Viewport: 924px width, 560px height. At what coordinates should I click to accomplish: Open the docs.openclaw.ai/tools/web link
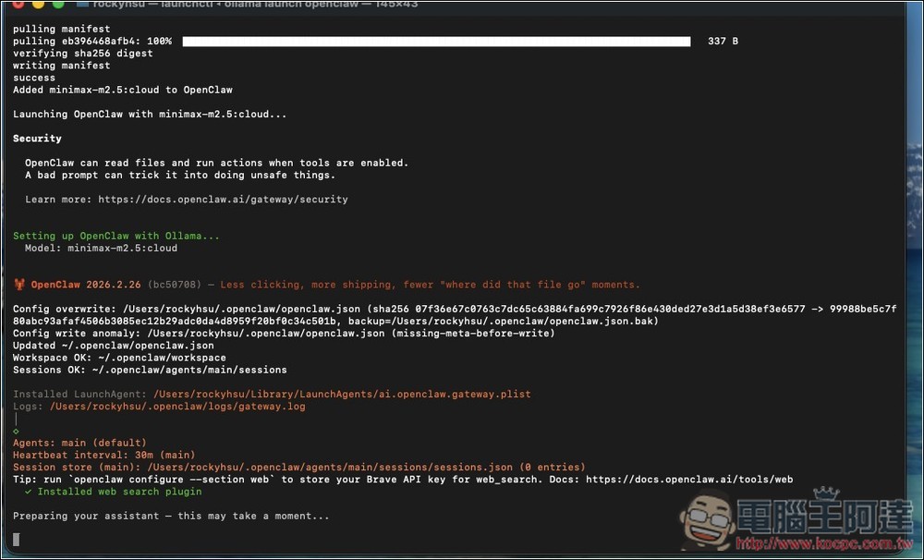[689, 480]
